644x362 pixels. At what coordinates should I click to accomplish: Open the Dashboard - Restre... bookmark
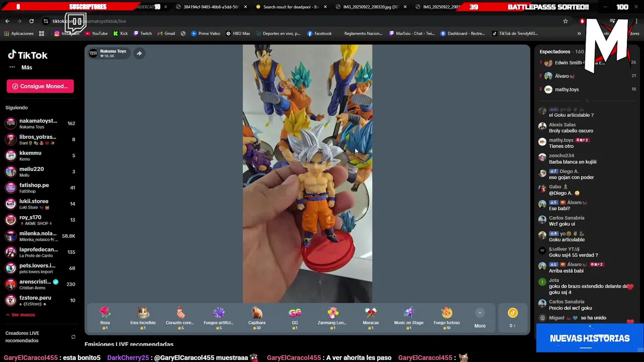click(x=463, y=34)
